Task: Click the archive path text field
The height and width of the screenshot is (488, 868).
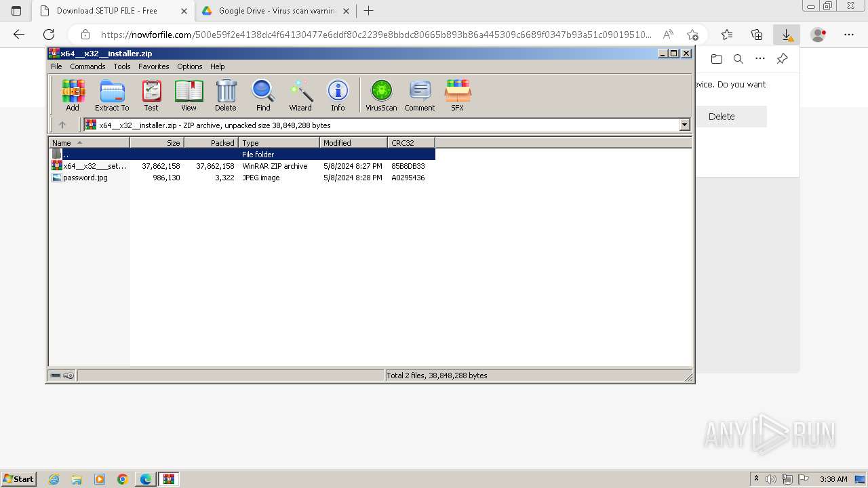Action: [x=381, y=125]
